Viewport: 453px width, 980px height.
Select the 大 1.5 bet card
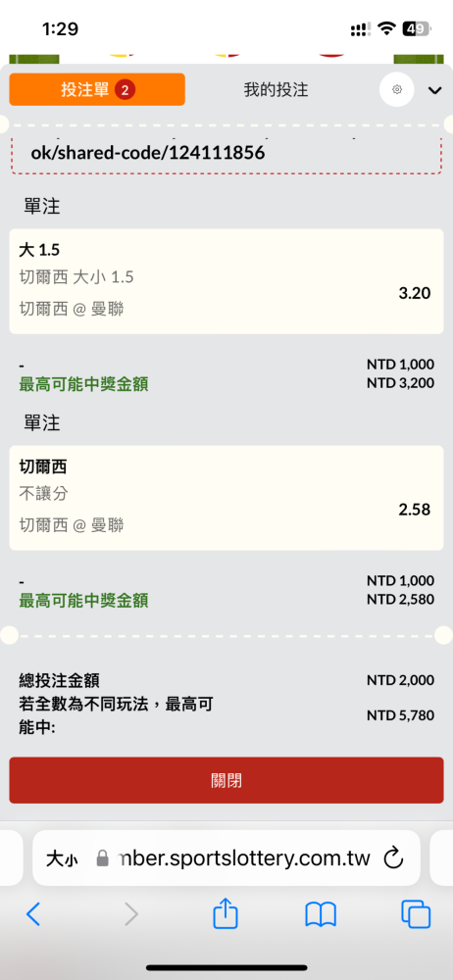point(226,281)
